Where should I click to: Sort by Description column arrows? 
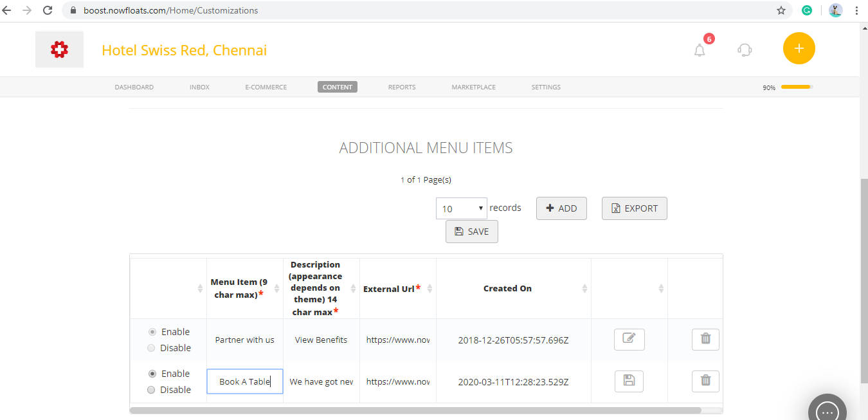(354, 289)
